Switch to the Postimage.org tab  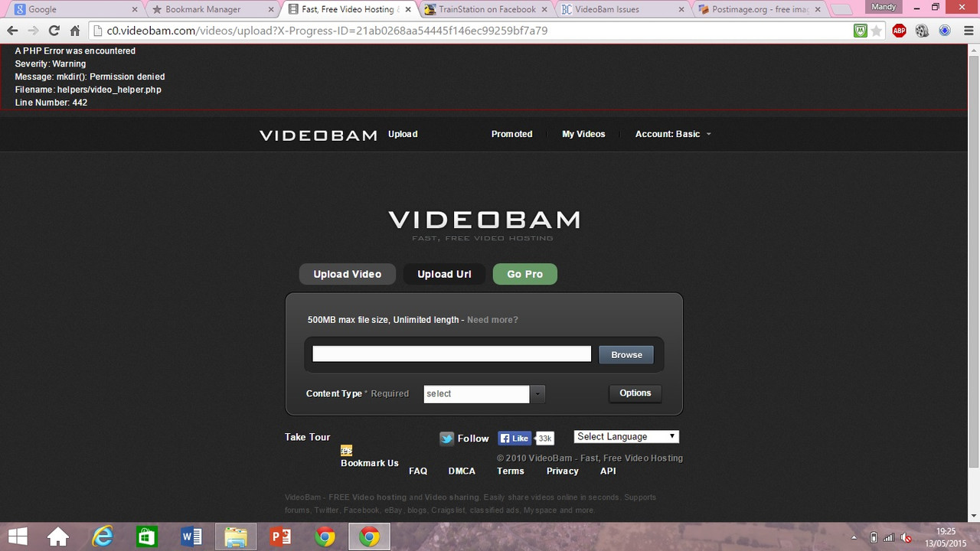click(x=758, y=9)
